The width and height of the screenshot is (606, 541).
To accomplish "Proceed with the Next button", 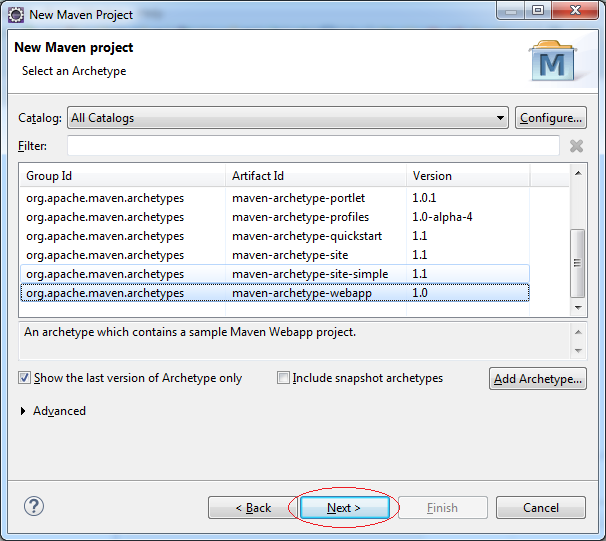I will pos(344,507).
